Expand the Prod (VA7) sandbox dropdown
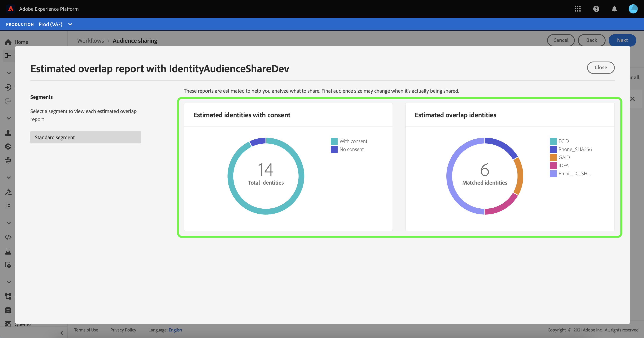Screen dimensions: 644x338 click(70, 24)
